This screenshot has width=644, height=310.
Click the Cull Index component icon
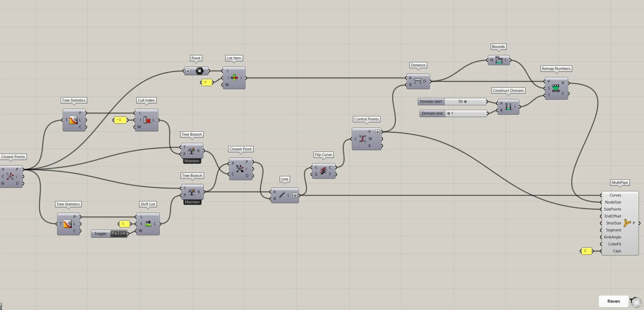click(x=147, y=120)
